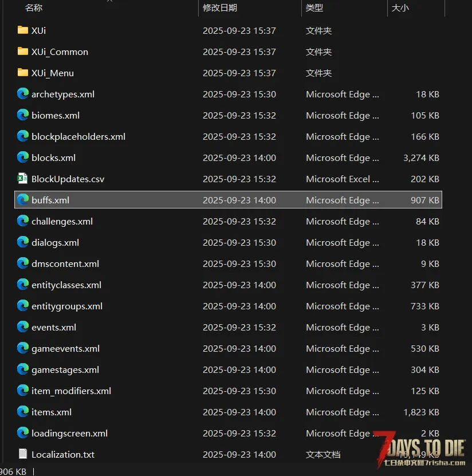472x476 pixels.
Task: Click the 大小 column header
Action: [400, 7]
